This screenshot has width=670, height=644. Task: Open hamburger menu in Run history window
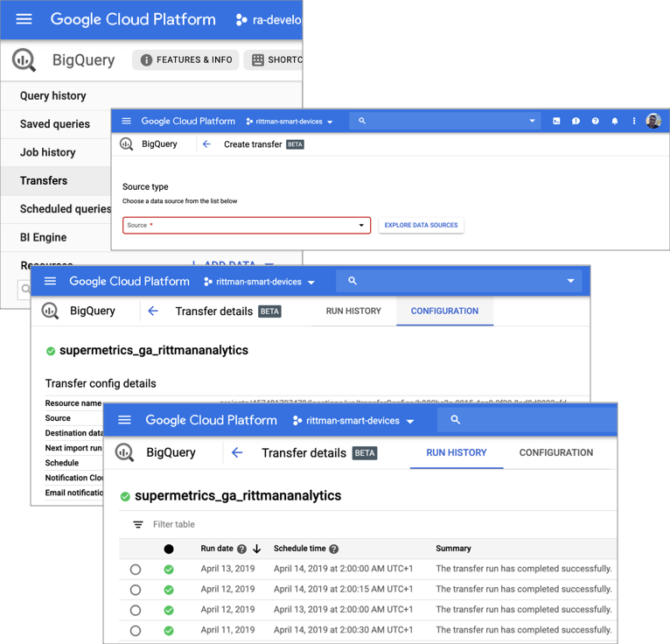pos(124,420)
